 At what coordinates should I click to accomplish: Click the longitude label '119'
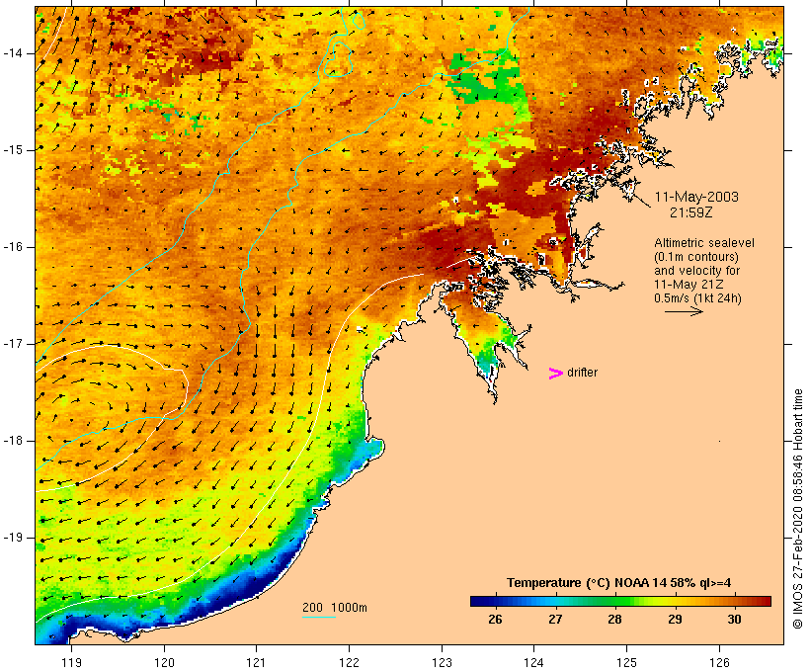(71, 662)
